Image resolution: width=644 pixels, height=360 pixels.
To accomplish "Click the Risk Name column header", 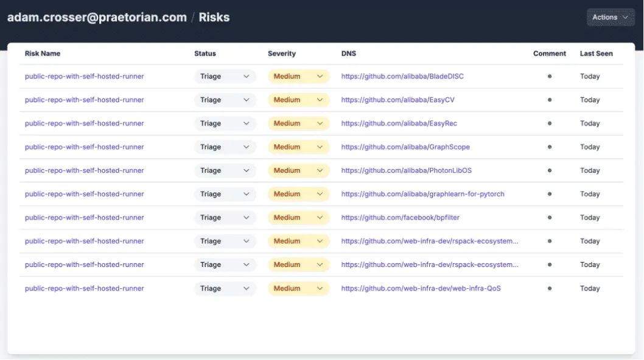I will click(42, 53).
